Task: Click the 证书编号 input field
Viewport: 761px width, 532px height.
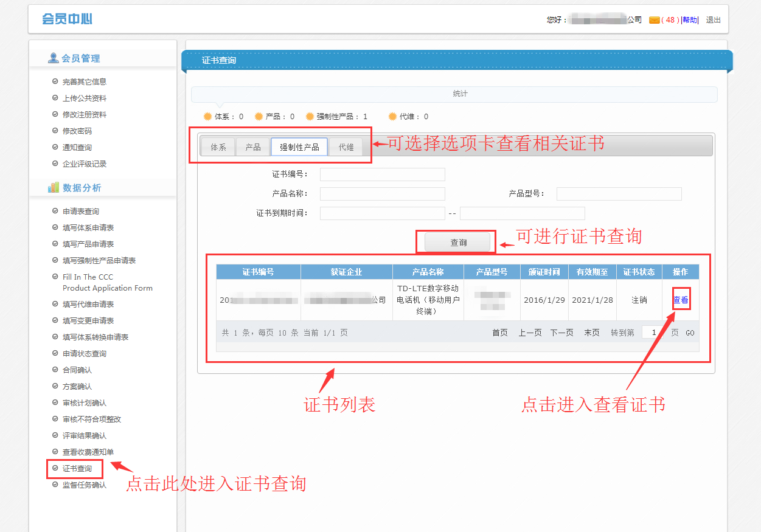Action: click(383, 175)
